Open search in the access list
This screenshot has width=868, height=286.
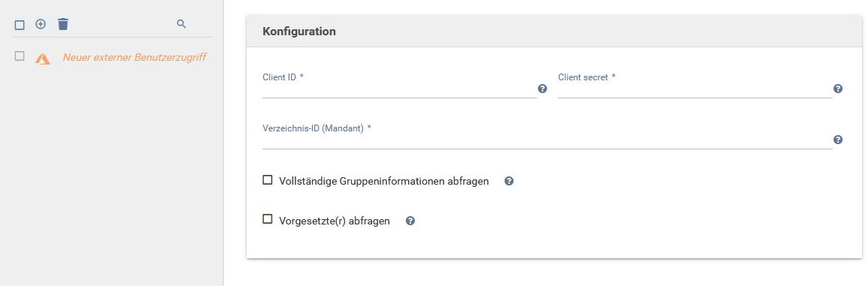(181, 24)
